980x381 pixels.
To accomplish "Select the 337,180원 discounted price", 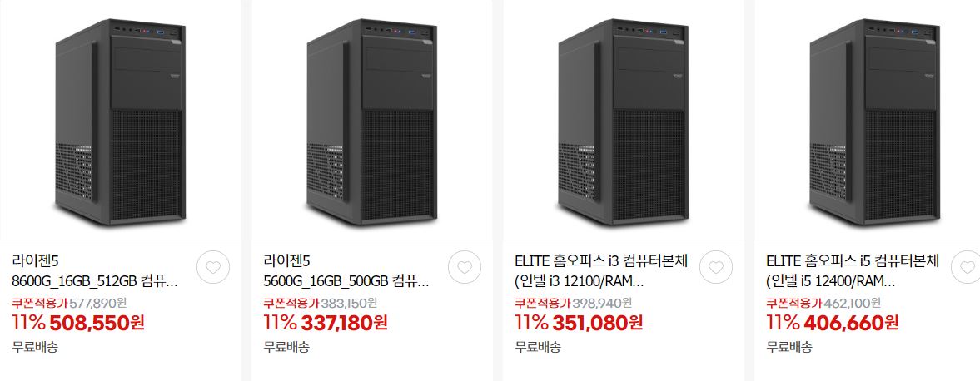I will click(x=345, y=323).
